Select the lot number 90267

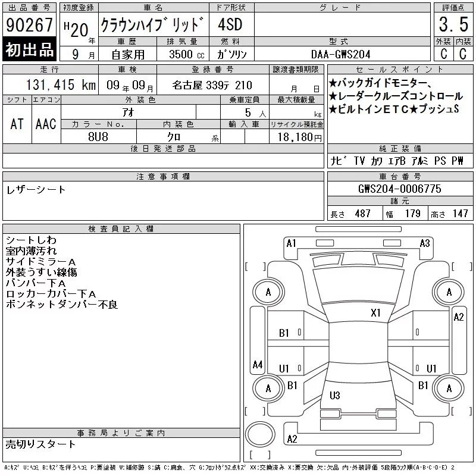click(x=29, y=25)
